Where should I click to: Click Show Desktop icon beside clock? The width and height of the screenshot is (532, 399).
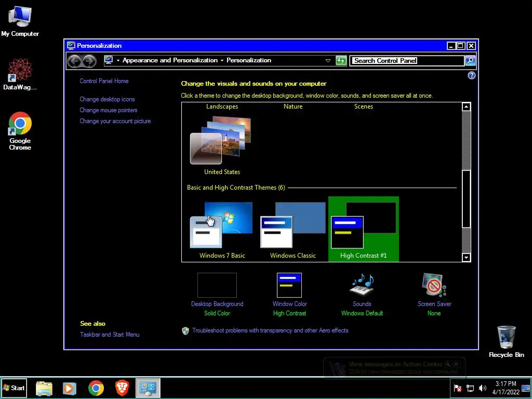[526, 388]
